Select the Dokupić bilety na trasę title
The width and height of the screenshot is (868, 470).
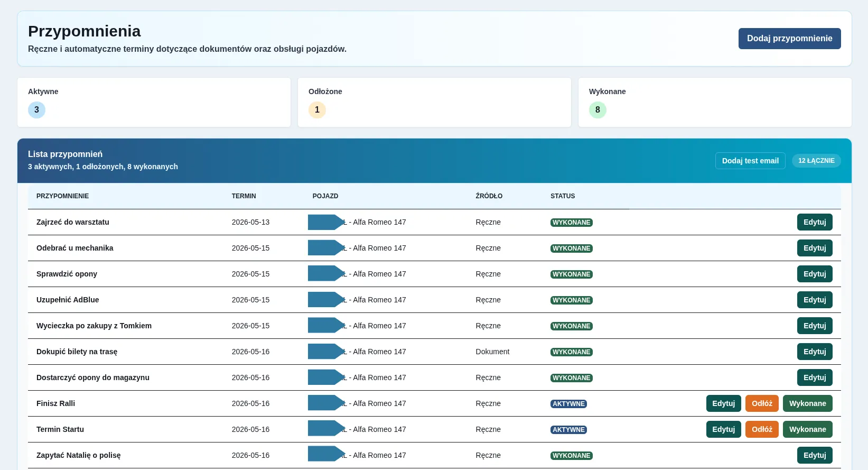pyautogui.click(x=77, y=352)
